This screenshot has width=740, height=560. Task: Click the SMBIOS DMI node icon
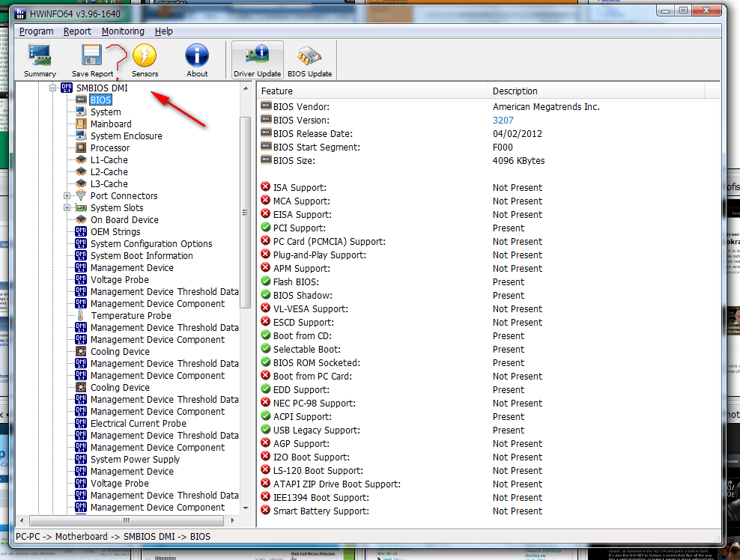(67, 88)
